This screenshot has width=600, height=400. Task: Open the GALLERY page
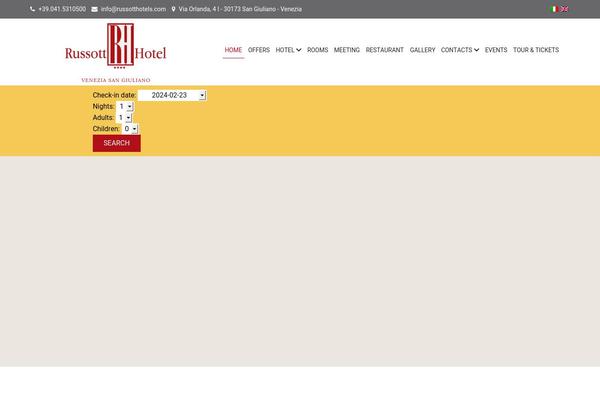422,50
